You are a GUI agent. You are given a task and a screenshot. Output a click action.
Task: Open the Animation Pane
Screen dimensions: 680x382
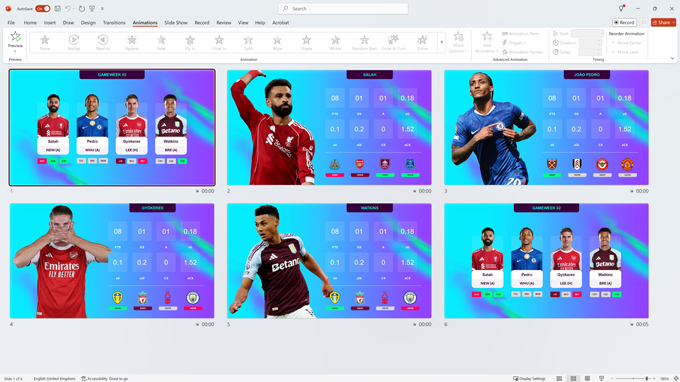[x=520, y=34]
